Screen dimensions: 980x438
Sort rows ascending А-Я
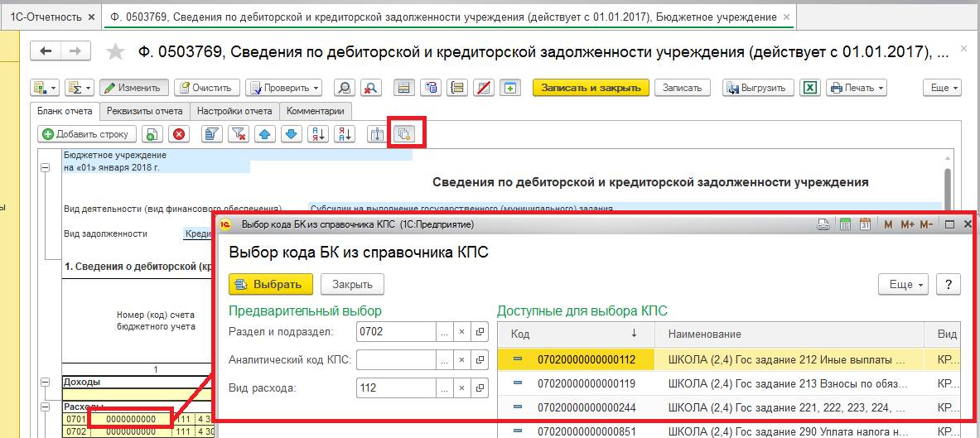(319, 133)
